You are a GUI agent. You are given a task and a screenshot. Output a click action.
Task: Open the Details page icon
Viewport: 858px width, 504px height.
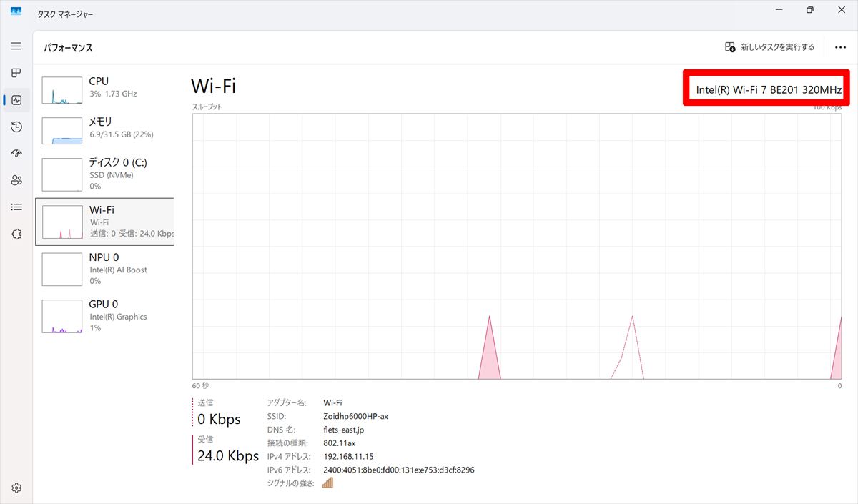click(16, 207)
